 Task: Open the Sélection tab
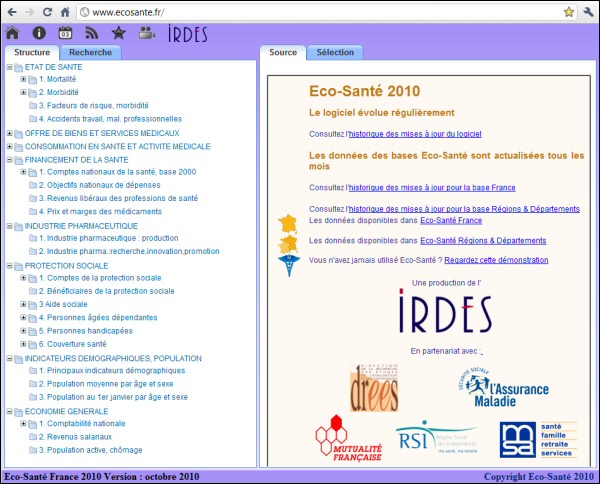pyautogui.click(x=335, y=52)
